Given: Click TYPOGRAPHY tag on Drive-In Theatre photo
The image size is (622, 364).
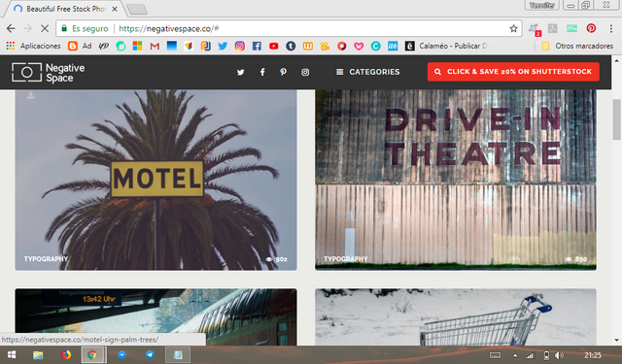Looking at the screenshot, I should point(346,259).
